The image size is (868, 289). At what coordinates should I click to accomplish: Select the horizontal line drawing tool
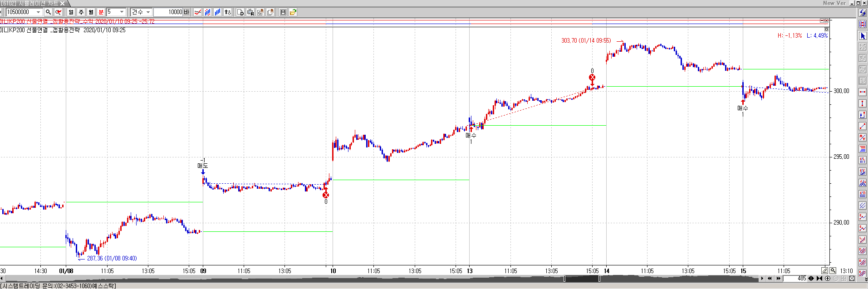863,92
